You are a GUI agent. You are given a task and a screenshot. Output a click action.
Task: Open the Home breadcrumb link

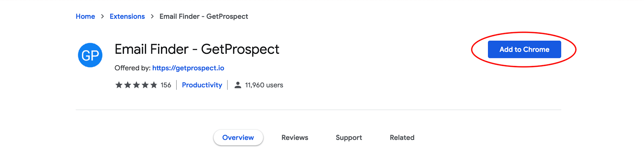85,16
